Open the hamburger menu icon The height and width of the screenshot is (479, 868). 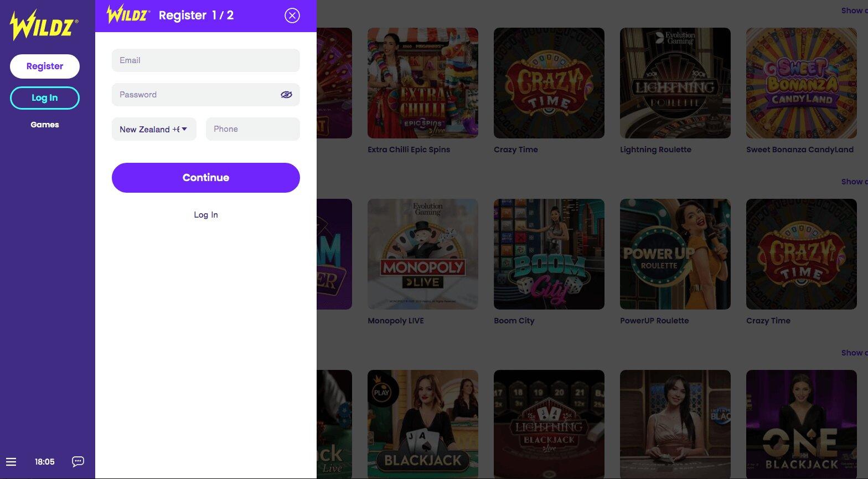(11, 462)
